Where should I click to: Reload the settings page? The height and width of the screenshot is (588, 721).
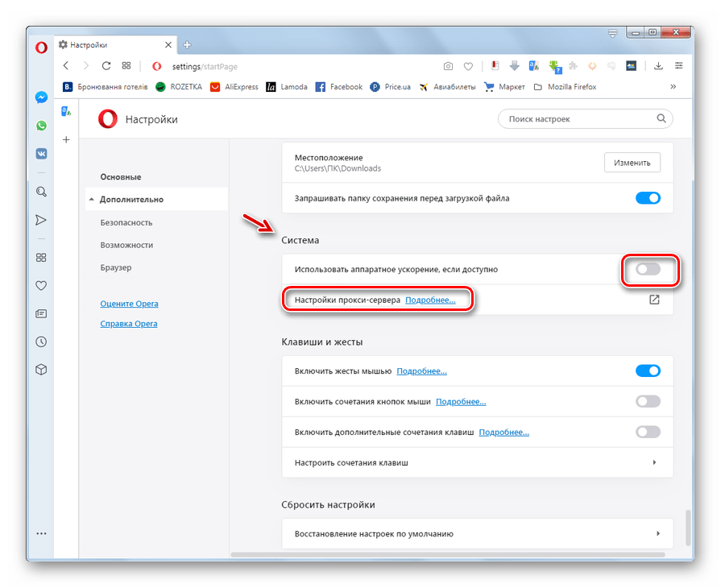click(x=106, y=66)
